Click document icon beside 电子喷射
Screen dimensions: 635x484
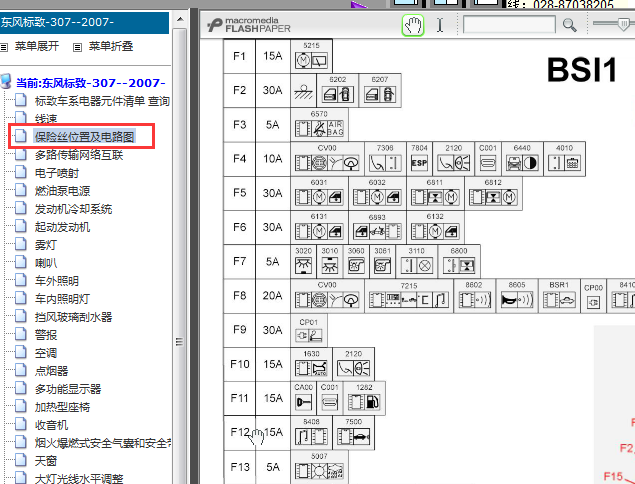(21, 172)
